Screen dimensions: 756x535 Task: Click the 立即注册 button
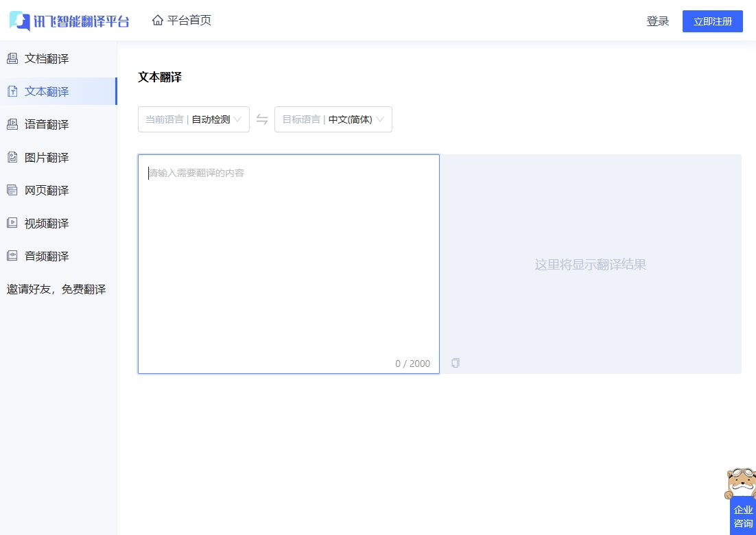point(712,21)
